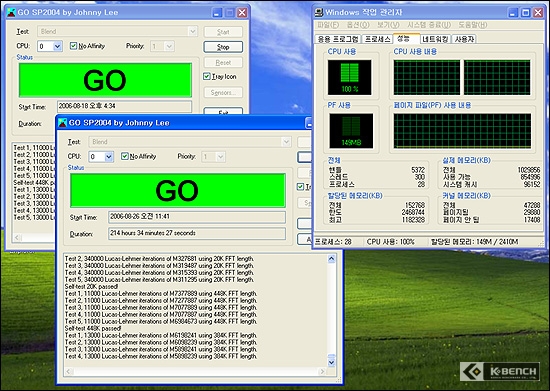Screen dimensions: 550x391
Task: Click 커널 메모리 전체 value 47288
Action: coord(532,205)
